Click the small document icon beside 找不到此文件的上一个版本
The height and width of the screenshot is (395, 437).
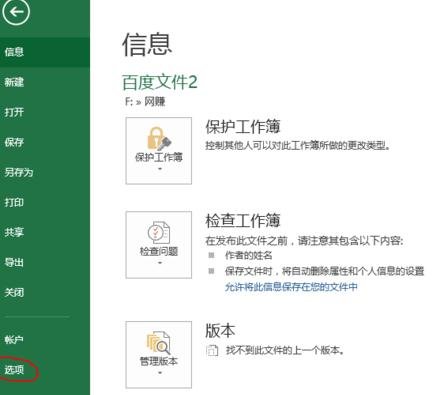[212, 351]
